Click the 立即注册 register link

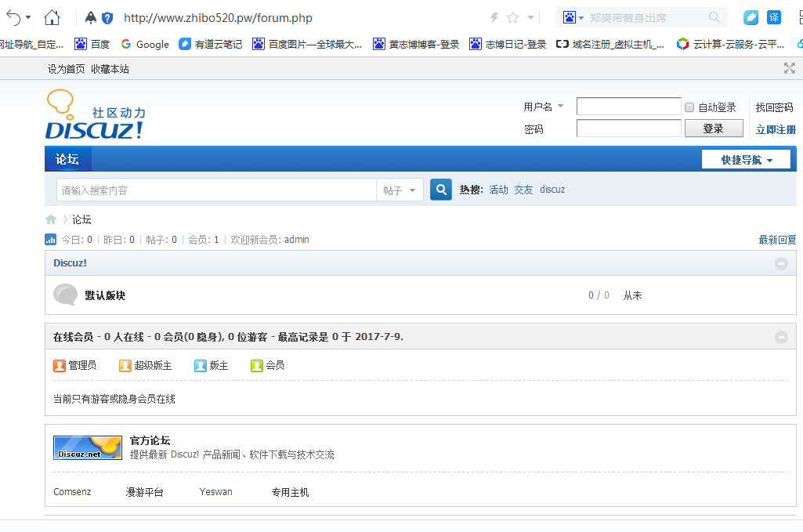point(775,129)
